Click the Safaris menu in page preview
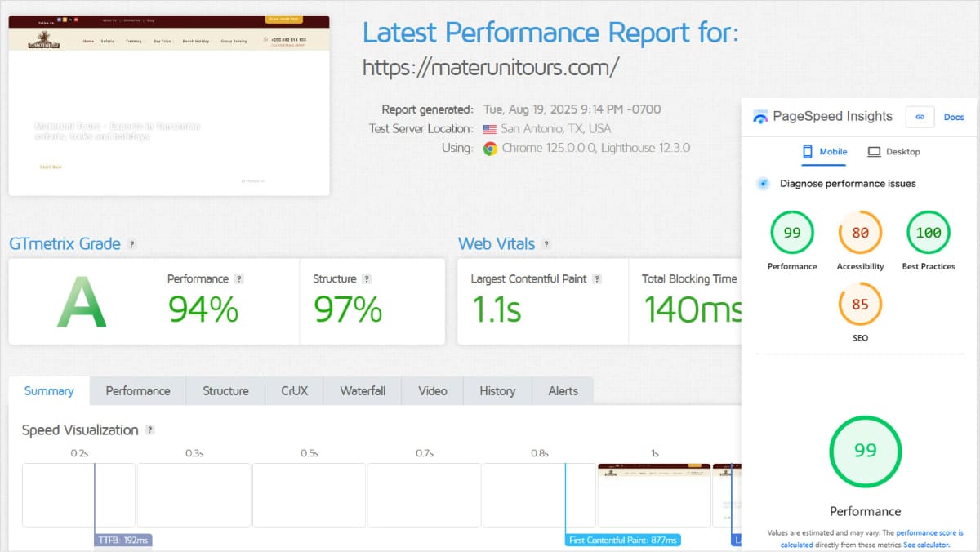The image size is (980, 552). click(108, 41)
